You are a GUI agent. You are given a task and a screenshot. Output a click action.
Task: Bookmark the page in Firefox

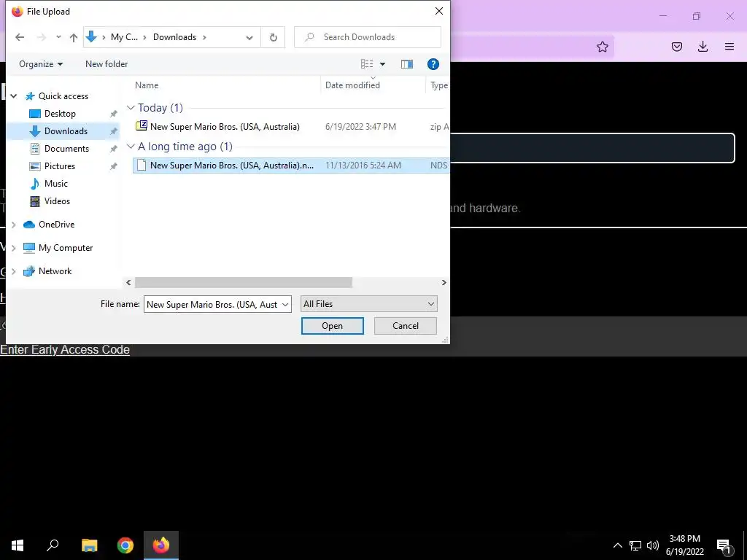click(602, 47)
